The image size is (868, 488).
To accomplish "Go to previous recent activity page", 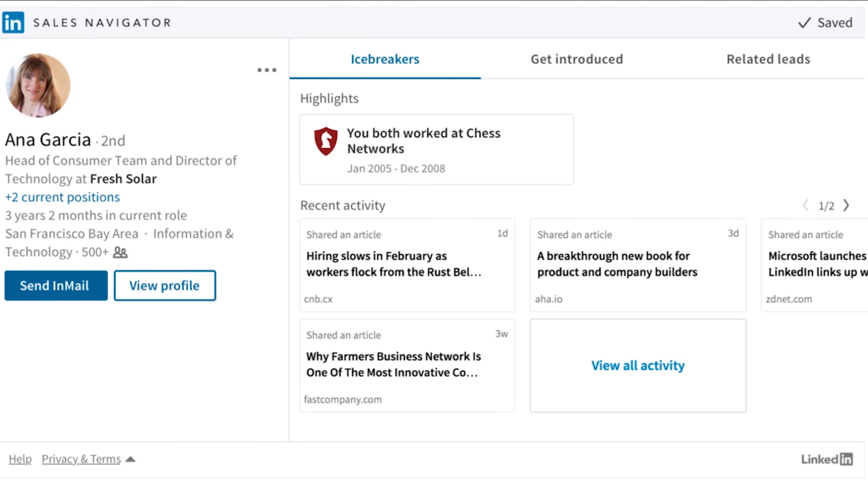I will [806, 205].
